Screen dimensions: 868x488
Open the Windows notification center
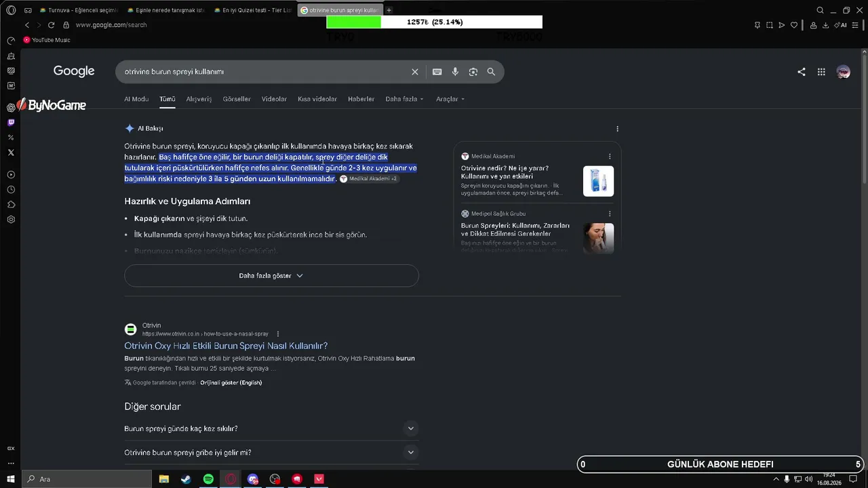click(853, 479)
